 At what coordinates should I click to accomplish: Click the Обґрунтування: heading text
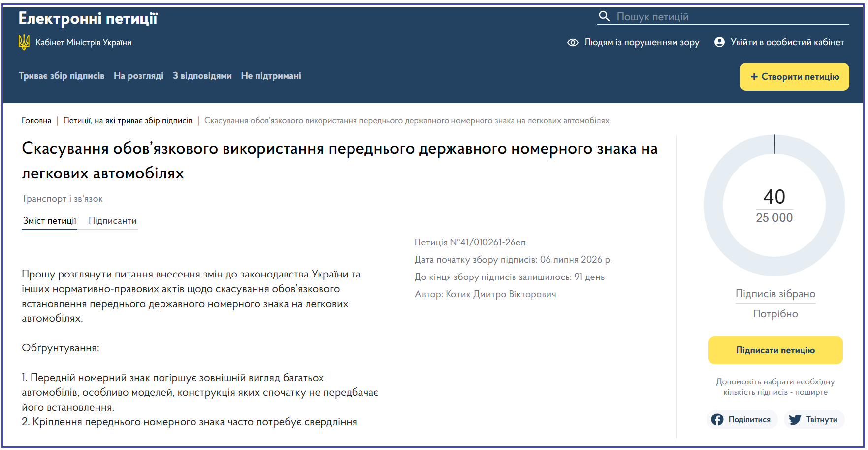[x=61, y=348]
